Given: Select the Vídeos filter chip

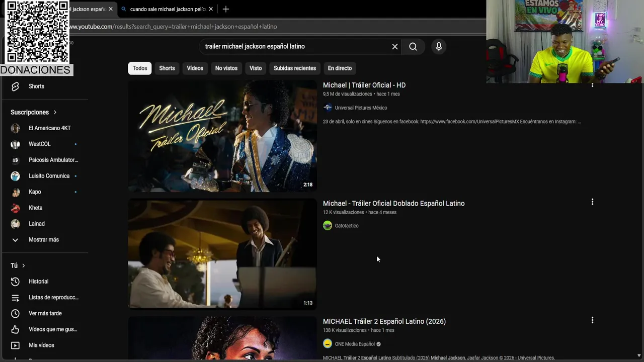Looking at the screenshot, I should pos(195,68).
